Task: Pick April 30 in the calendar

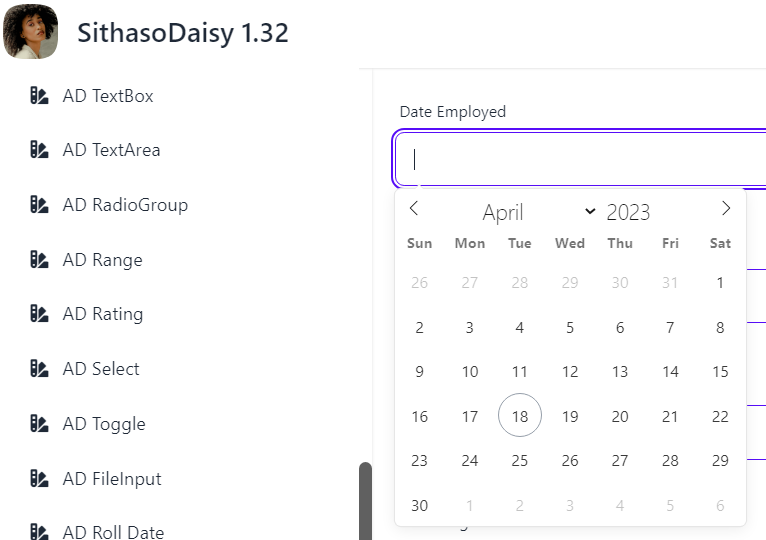Action: [x=420, y=506]
